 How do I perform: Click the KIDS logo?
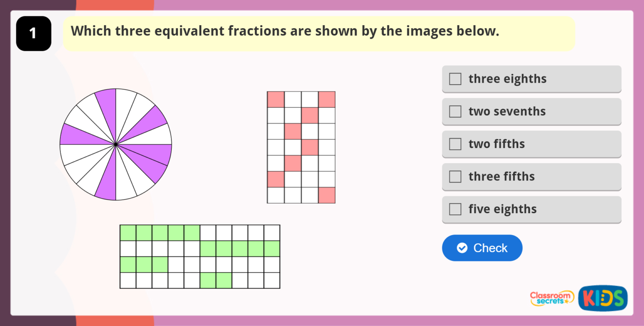(x=602, y=298)
